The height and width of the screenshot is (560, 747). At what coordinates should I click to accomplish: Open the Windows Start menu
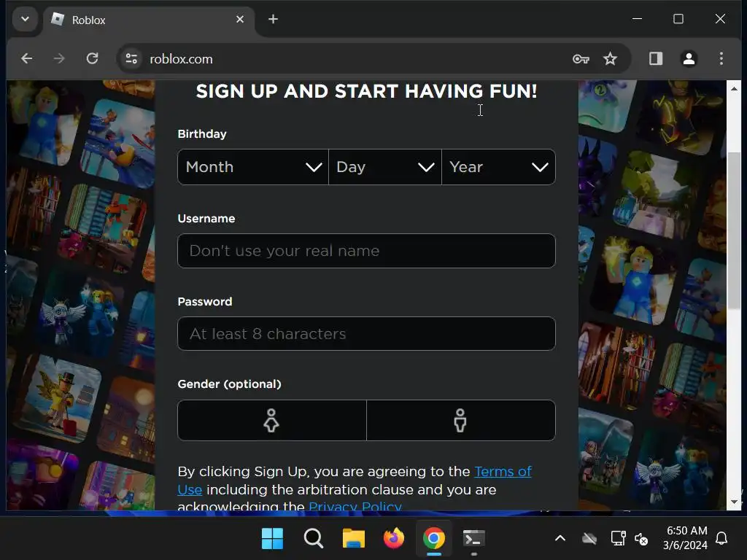(x=273, y=539)
